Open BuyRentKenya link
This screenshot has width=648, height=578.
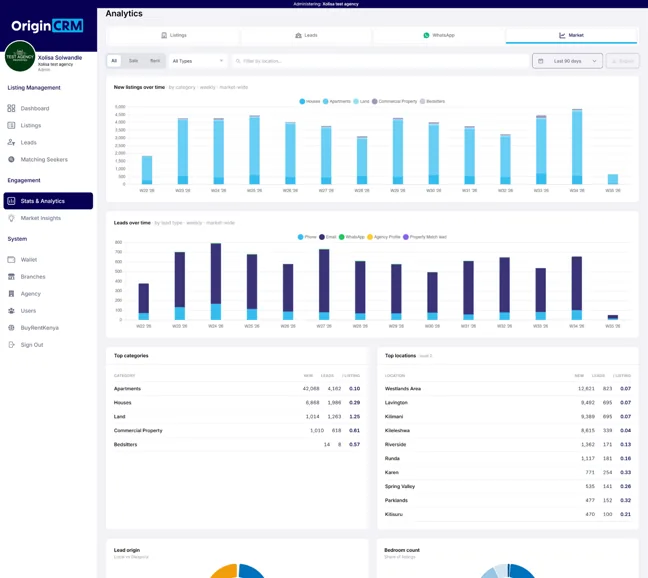(x=40, y=328)
